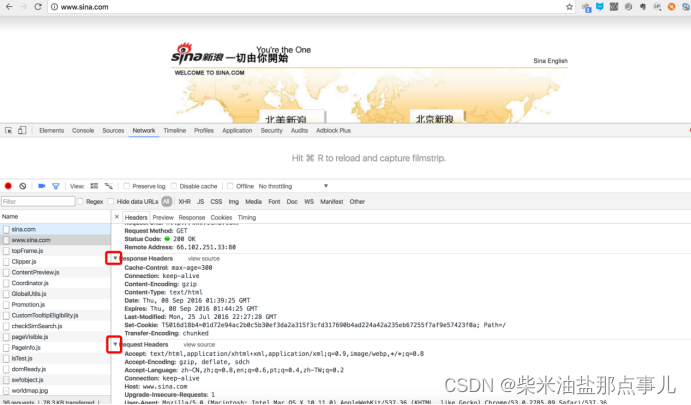
Task: Filter requests by XHR type
Action: (185, 201)
